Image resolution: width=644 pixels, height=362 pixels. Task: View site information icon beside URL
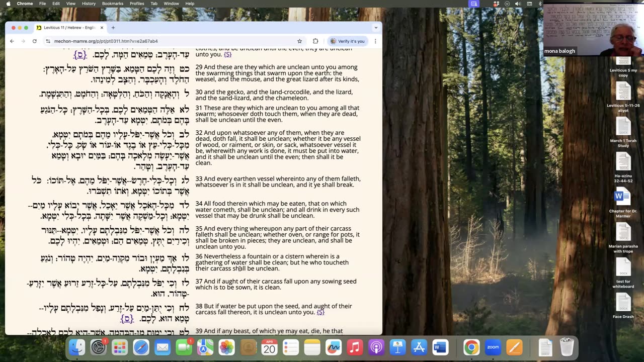(48, 41)
